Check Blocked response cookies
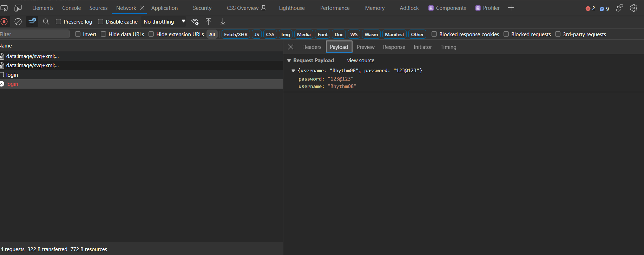The image size is (644, 255). click(434, 34)
